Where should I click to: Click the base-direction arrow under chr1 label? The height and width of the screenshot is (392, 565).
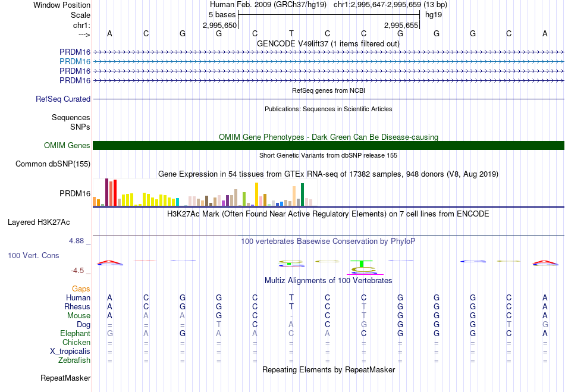(x=84, y=35)
